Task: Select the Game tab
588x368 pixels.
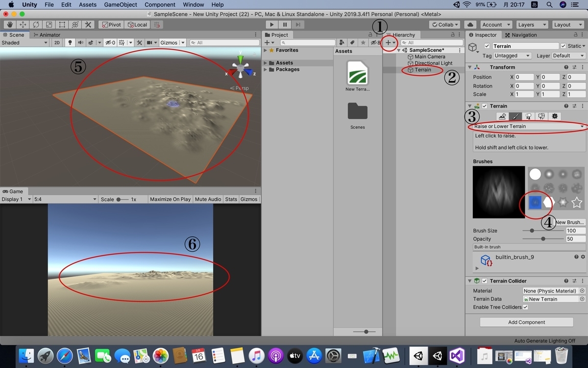Action: [13, 191]
